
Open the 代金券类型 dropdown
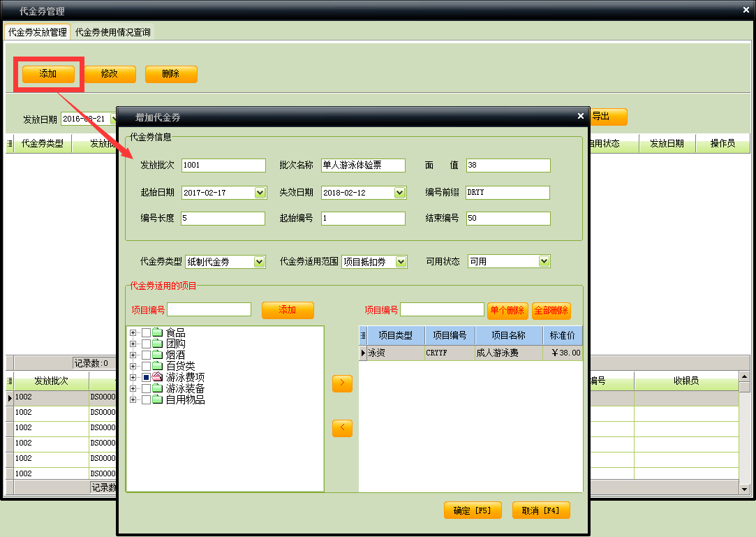point(260,261)
